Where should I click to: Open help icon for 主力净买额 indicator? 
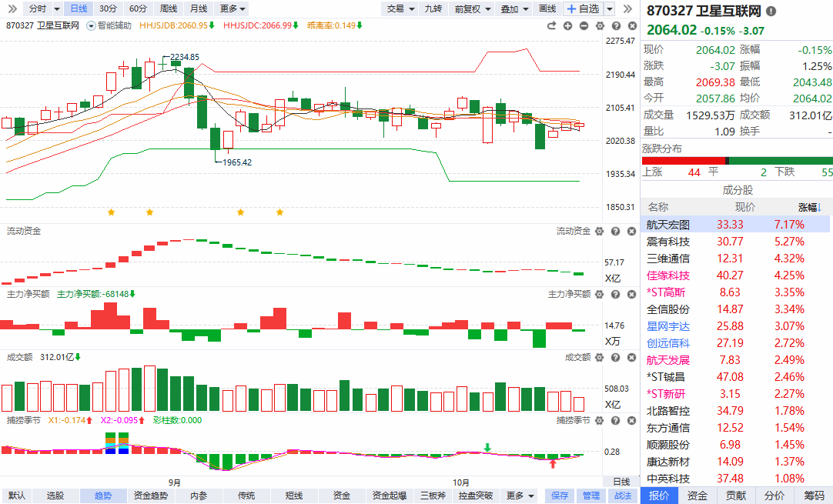tap(615, 294)
